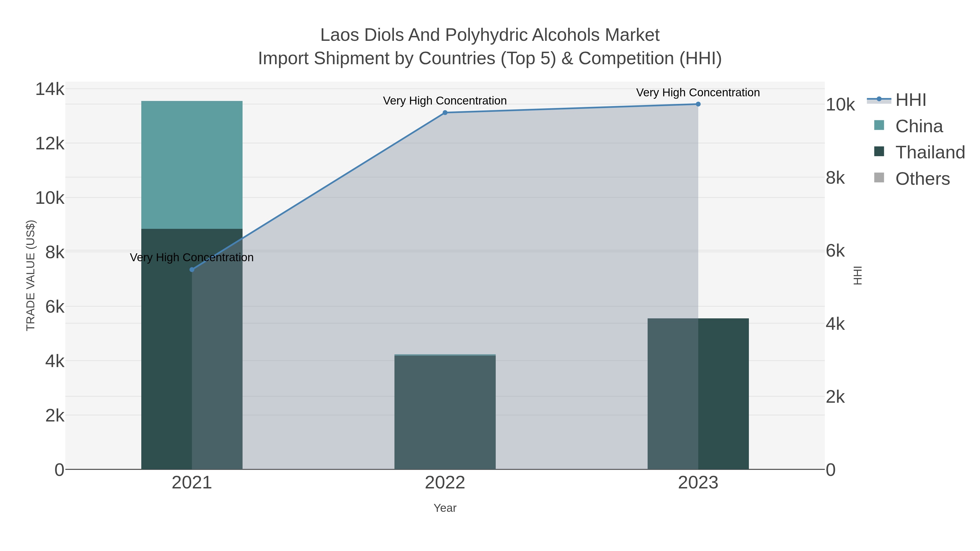Toggle the China legend entry
This screenshot has width=980, height=551.
[x=908, y=126]
